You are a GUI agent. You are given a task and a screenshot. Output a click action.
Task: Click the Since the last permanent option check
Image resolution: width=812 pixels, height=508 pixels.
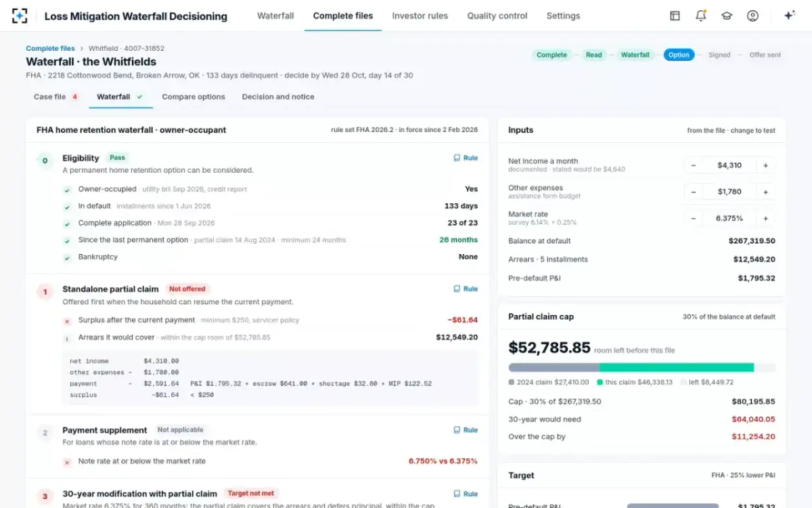[67, 240]
